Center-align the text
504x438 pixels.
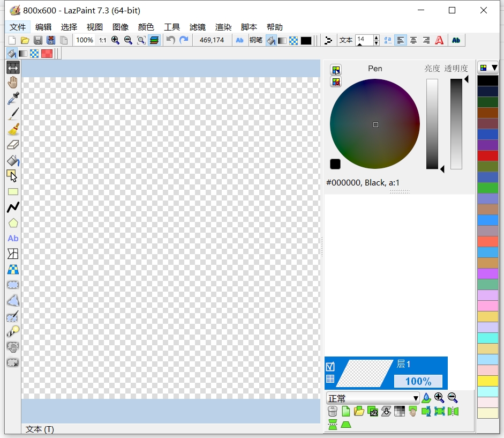point(413,40)
